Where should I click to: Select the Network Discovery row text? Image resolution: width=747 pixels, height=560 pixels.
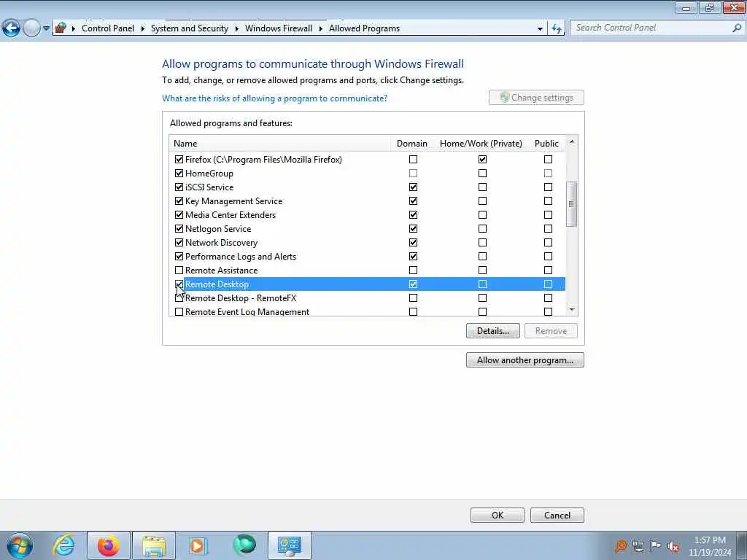coord(221,243)
